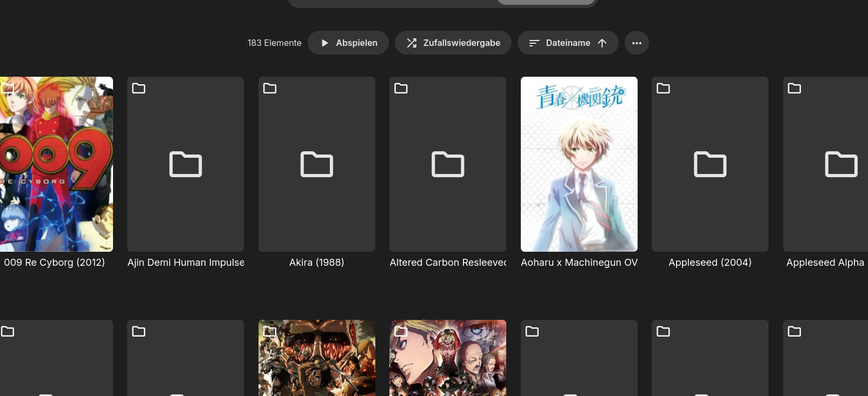Click the small folder badge on Appleseed (2004) card
Viewport: 868px width, 396px height.
[x=664, y=88]
